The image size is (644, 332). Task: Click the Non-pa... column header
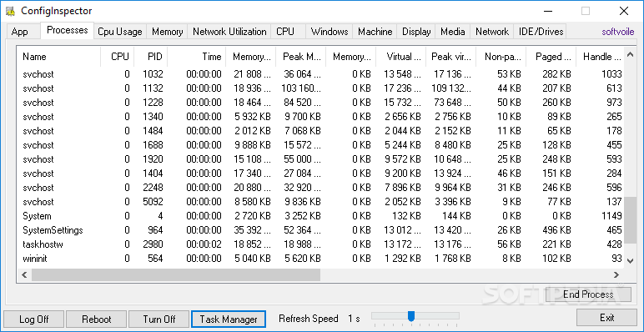coord(501,57)
